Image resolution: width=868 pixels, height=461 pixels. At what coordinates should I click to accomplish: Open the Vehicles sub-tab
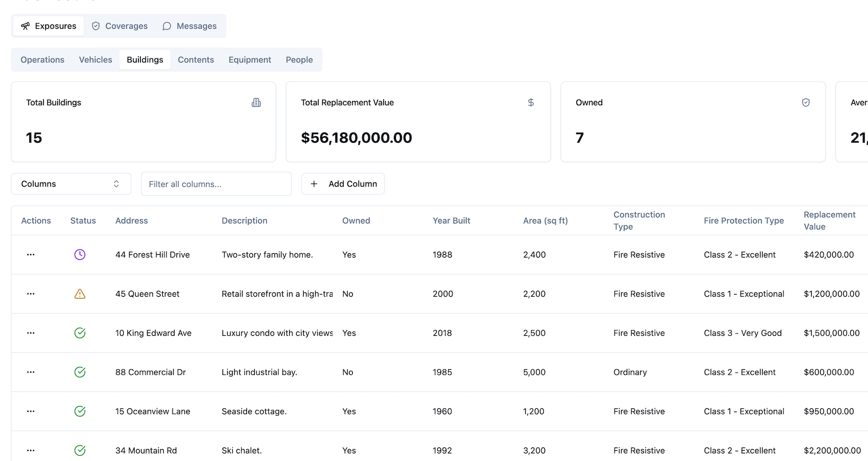pyautogui.click(x=95, y=60)
